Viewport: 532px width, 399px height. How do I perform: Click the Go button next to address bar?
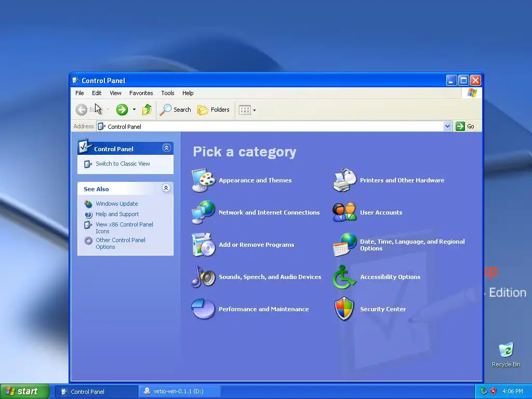click(465, 126)
